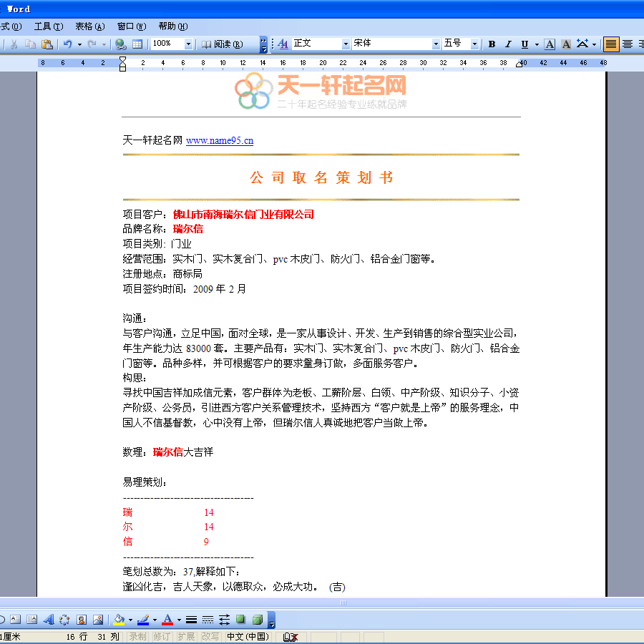Click the Undo arrow icon
The height and width of the screenshot is (644, 644).
[68, 44]
